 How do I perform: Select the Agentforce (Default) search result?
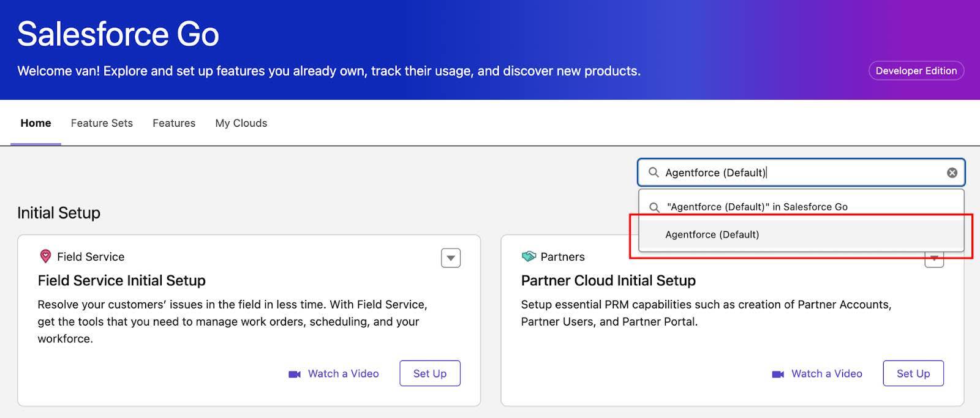pos(801,234)
